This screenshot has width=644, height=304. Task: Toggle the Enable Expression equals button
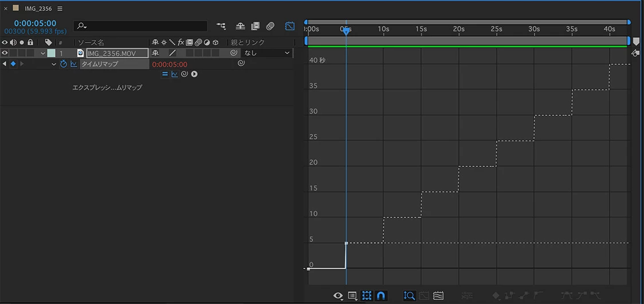point(164,74)
